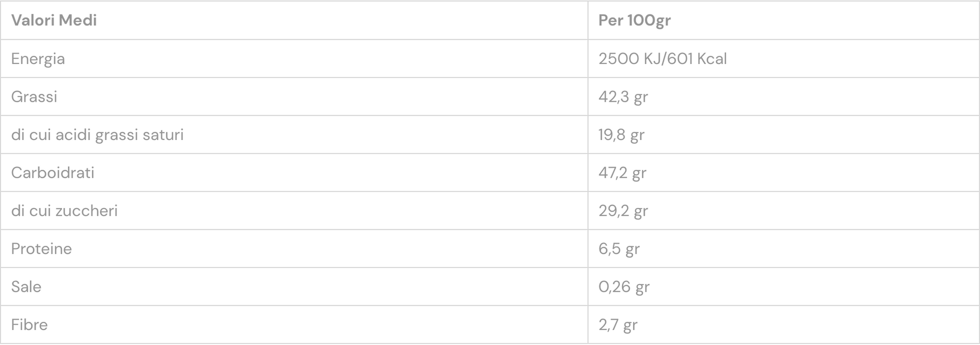This screenshot has width=980, height=345.
Task: Select the Grassi row label
Action: pos(34,97)
